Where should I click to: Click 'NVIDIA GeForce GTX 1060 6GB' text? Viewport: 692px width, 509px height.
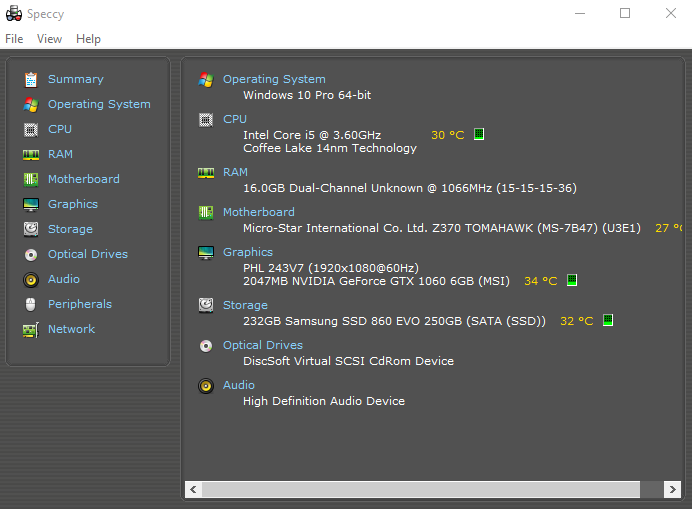[x=383, y=281]
